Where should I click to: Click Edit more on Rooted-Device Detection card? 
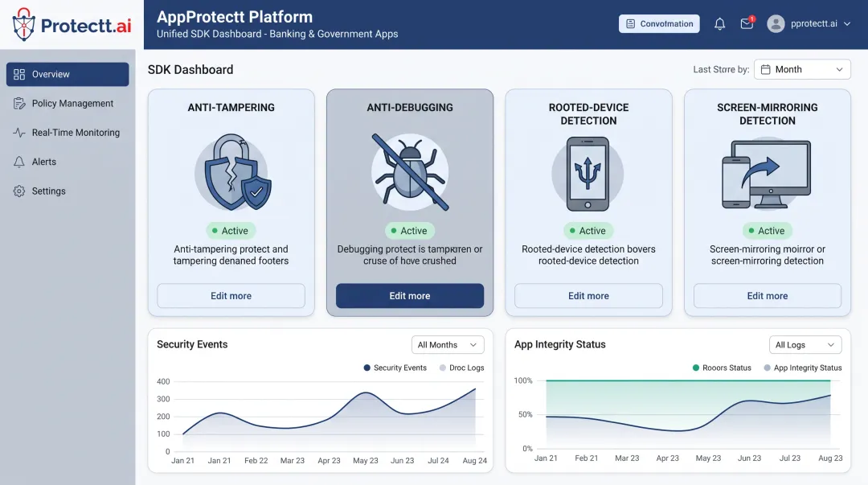[588, 296]
